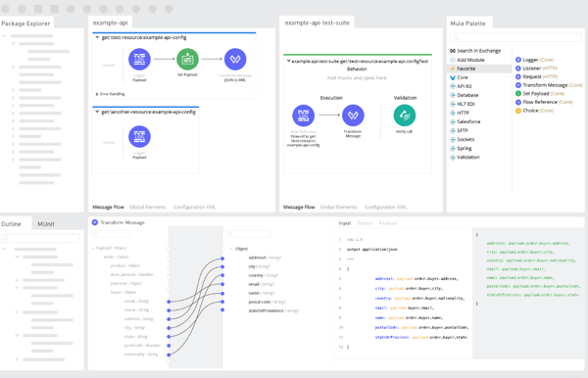This screenshot has height=378, width=588.
Task: Open Configuration XML tab in example-api editor
Action: click(195, 207)
